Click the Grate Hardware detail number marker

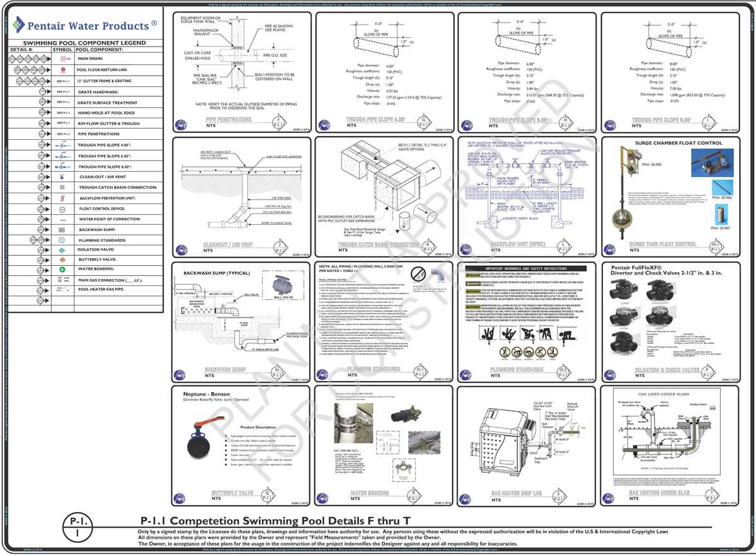click(43, 91)
